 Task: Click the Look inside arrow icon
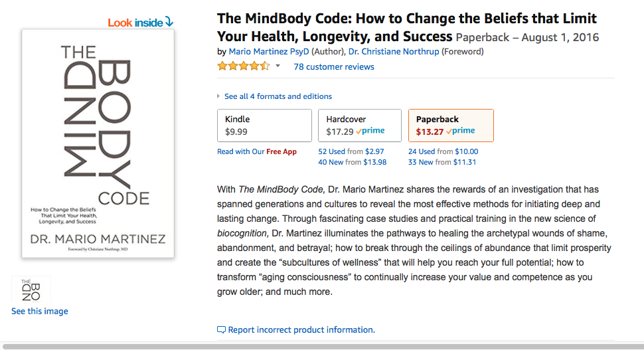(x=169, y=23)
